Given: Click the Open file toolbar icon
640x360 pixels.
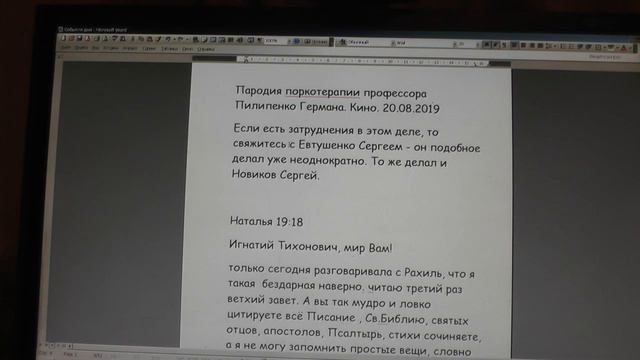Looking at the screenshot, I should pyautogui.click(x=72, y=38).
